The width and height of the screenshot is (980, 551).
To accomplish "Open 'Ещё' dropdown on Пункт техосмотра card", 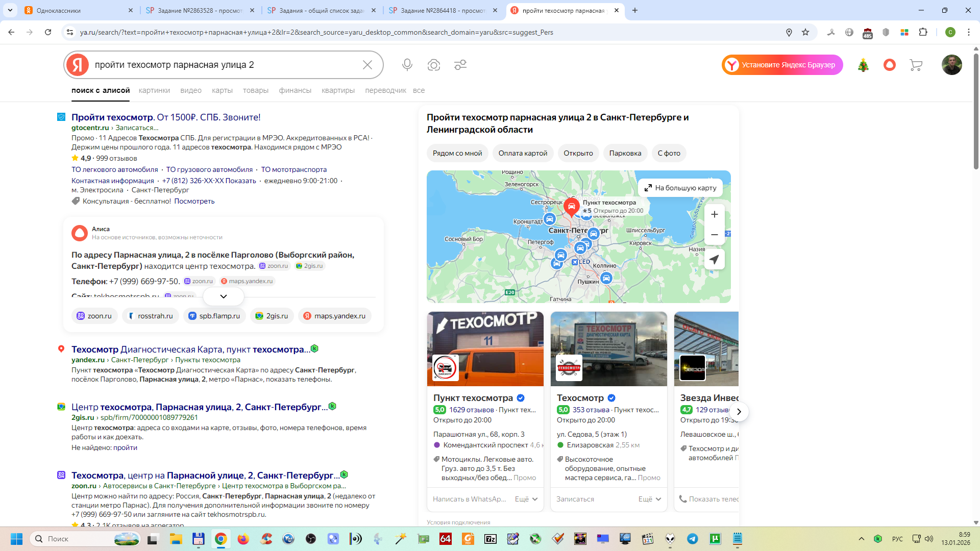I will click(x=526, y=499).
